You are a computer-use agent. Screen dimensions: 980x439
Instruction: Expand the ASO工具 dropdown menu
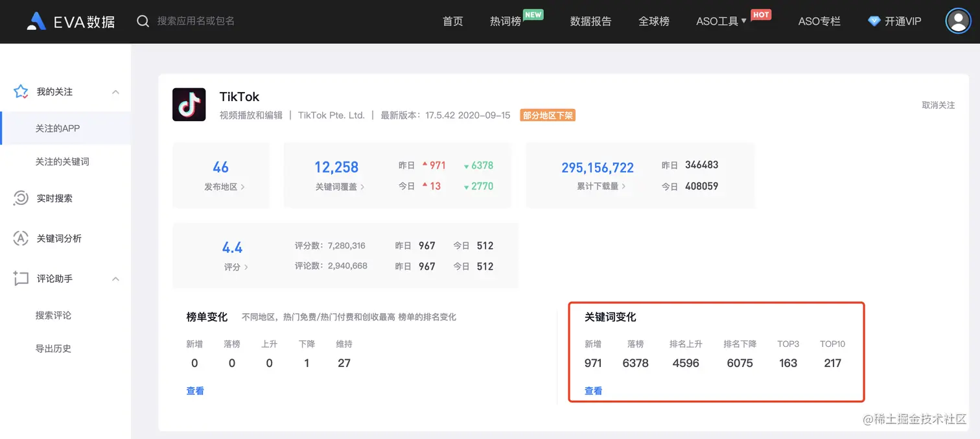[721, 21]
